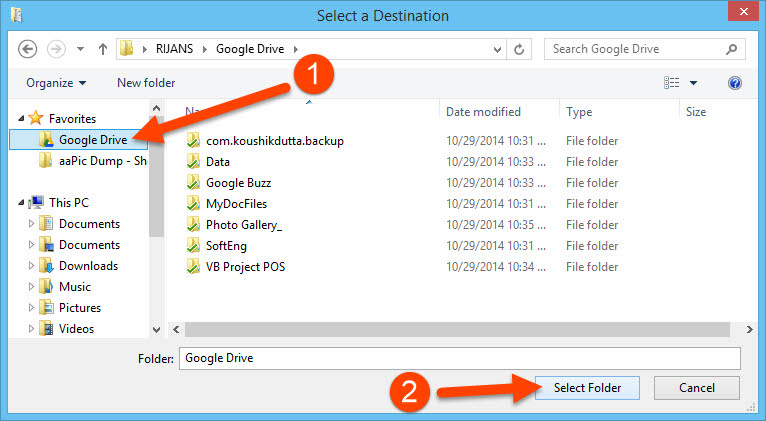Viewport: 766px width, 421px height.
Task: Collapse the Favorites section
Action: (21, 118)
